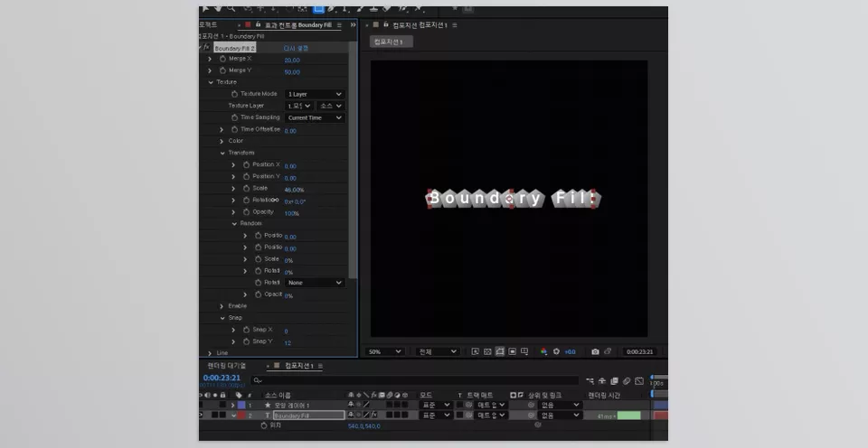Viewport: 868px width, 448px height.
Task: Toggle the shy switch for layer 1
Action: coord(351,405)
